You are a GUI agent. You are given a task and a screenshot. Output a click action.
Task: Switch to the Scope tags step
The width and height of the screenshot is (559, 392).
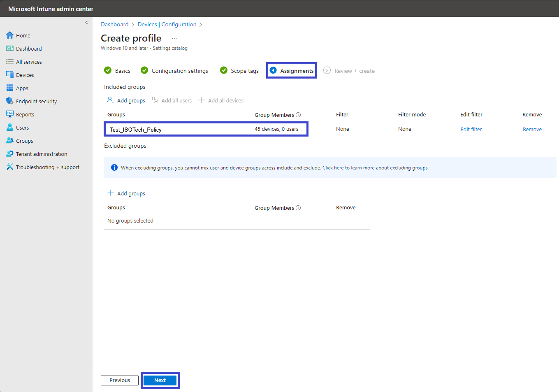click(x=239, y=71)
